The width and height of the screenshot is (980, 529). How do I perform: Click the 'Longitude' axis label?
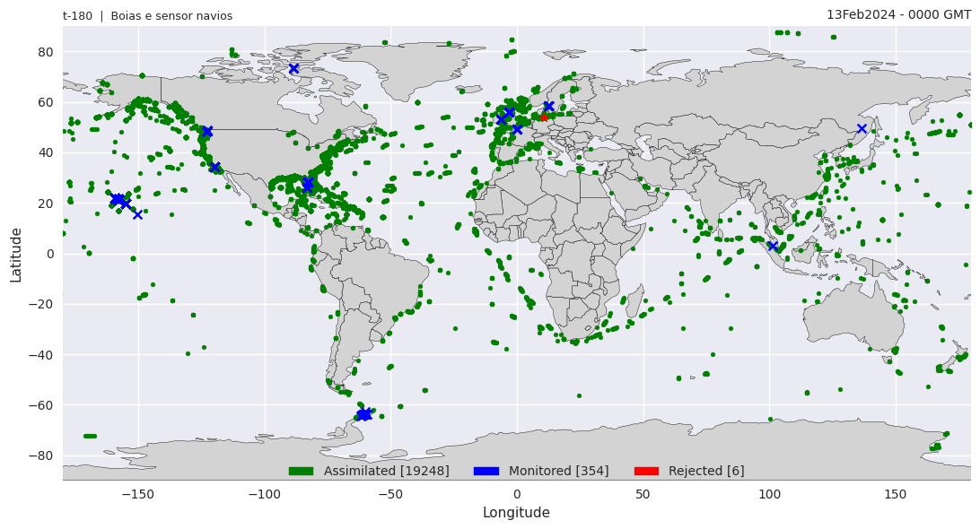(x=516, y=513)
